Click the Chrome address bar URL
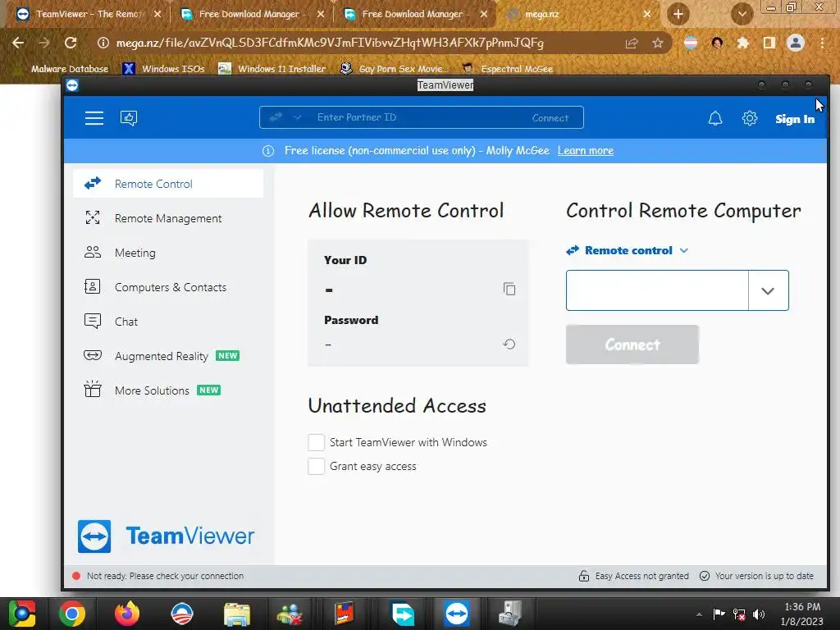This screenshot has height=630, width=840. [x=330, y=43]
